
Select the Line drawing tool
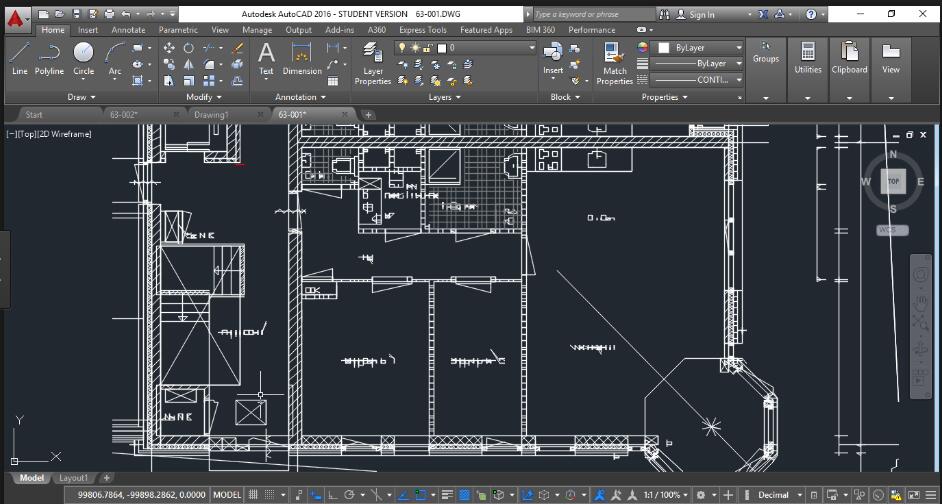click(x=20, y=59)
